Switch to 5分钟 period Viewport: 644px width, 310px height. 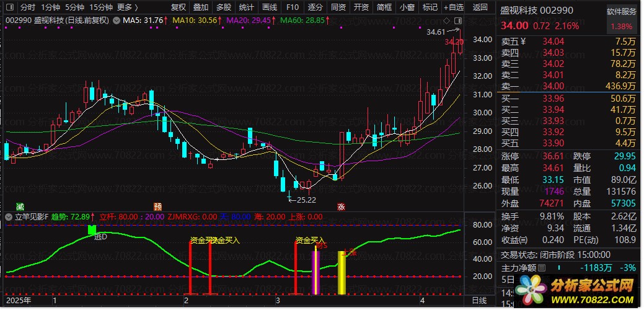pos(74,7)
